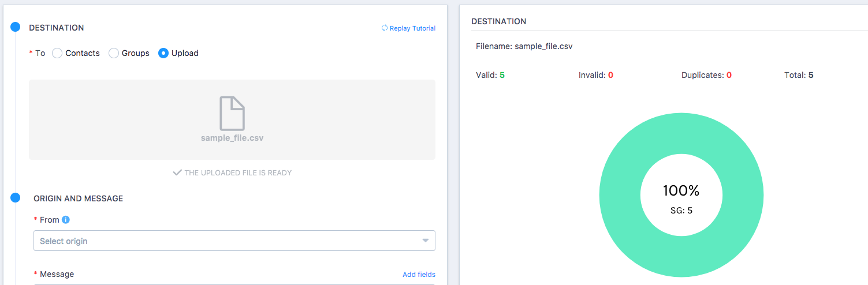This screenshot has width=868, height=285.
Task: Click the 100% label in chart center
Action: pyautogui.click(x=681, y=190)
